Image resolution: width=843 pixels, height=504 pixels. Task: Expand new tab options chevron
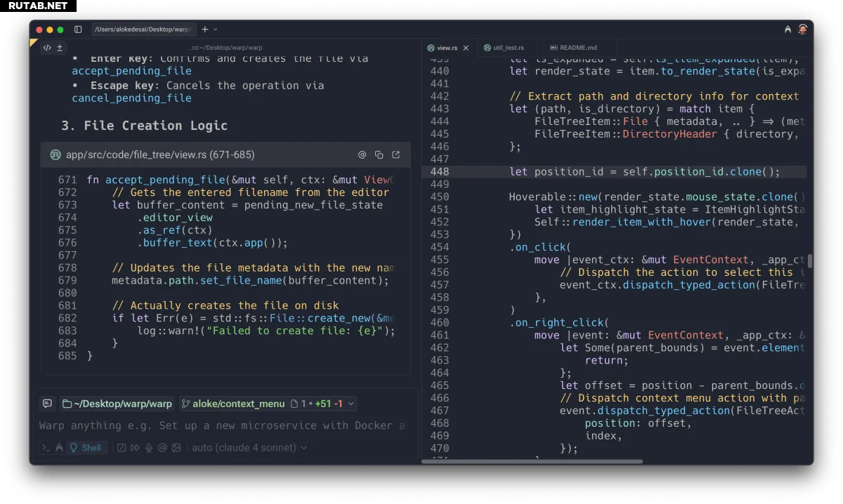[x=216, y=29]
